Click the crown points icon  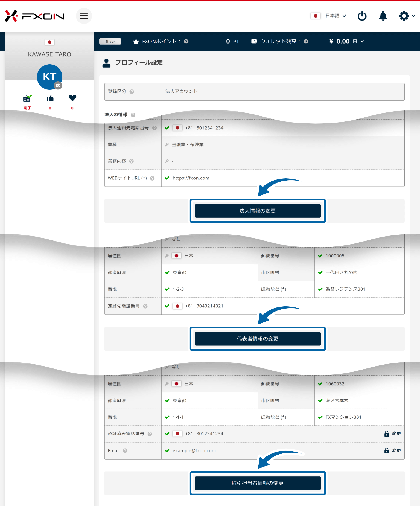click(136, 41)
